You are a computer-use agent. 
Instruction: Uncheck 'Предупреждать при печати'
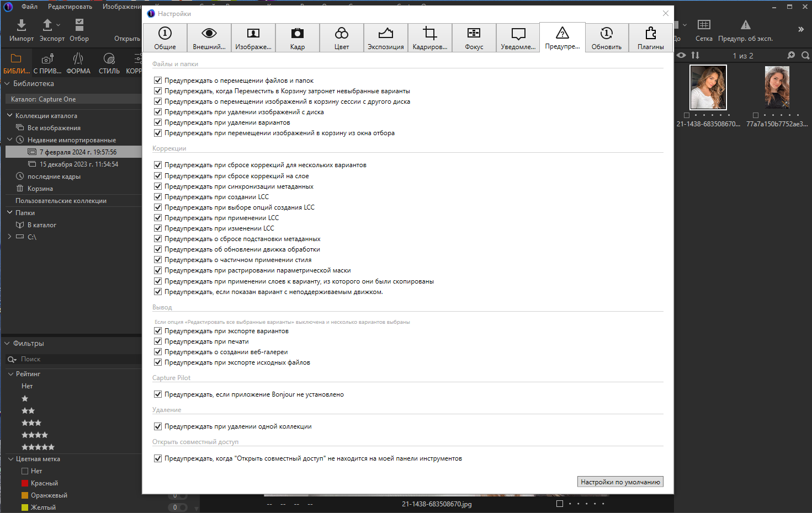click(158, 341)
